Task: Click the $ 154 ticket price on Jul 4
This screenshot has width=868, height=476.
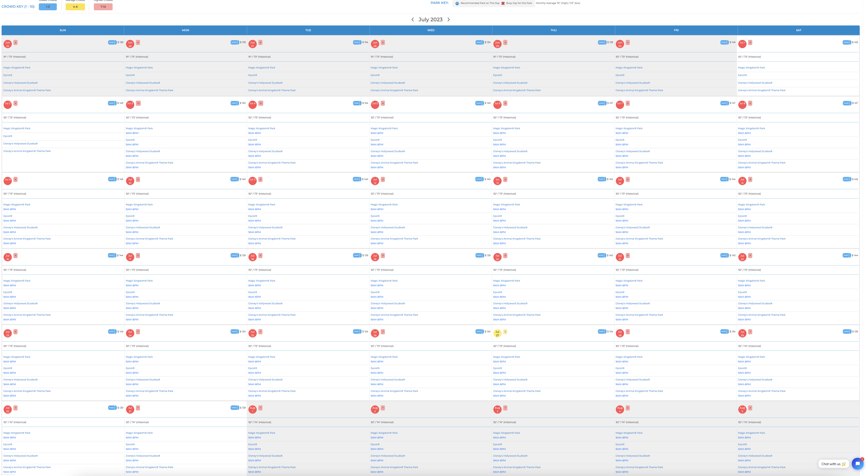Action: [x=365, y=103]
